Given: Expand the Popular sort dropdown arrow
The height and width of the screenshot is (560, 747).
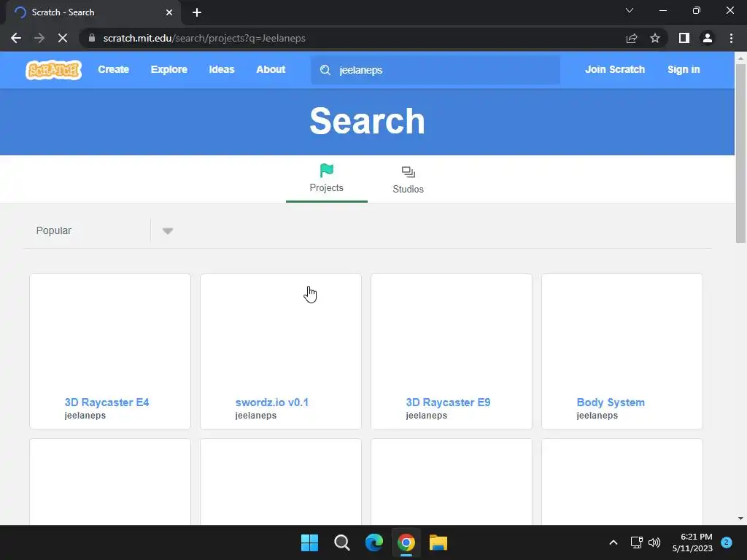Looking at the screenshot, I should [167, 231].
